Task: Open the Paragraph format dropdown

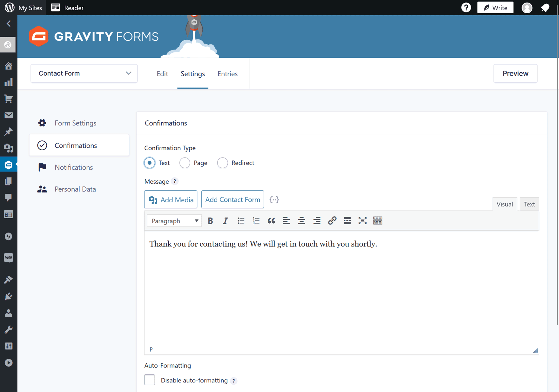Action: (174, 221)
